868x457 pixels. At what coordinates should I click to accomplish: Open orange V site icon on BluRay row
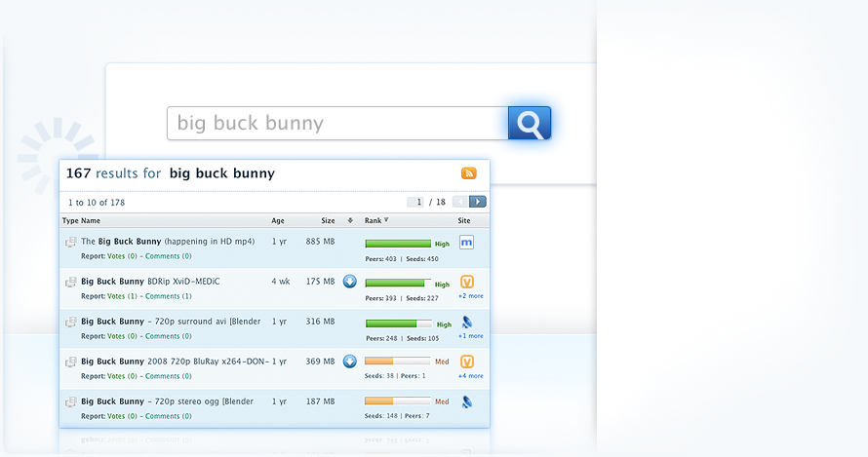point(467,362)
